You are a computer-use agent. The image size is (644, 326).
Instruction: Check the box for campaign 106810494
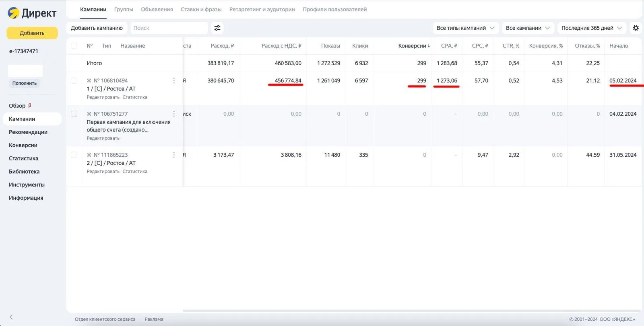point(74,80)
